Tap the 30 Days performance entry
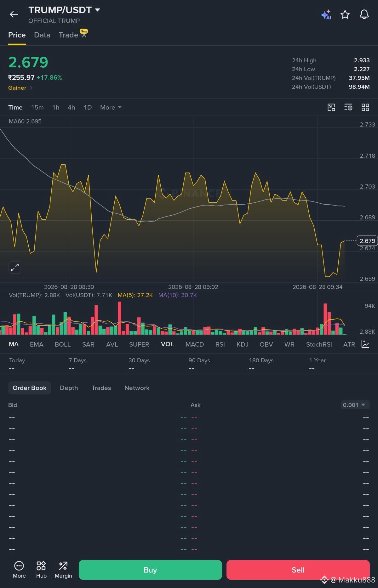 [139, 364]
